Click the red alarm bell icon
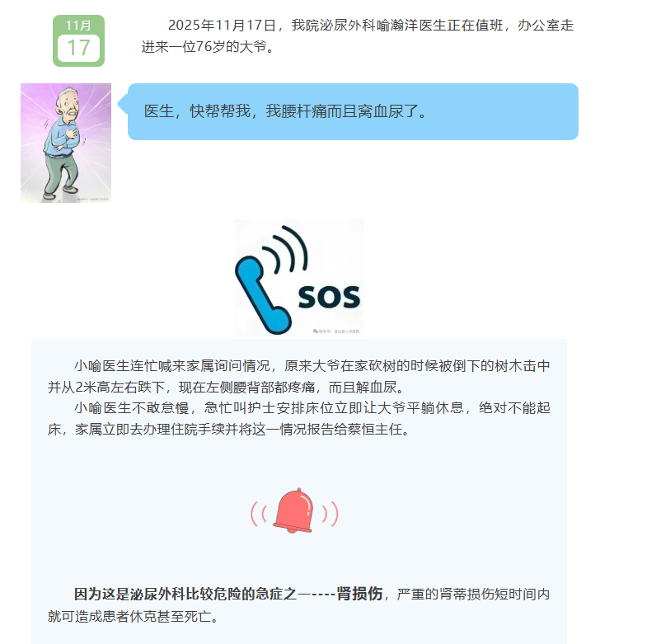The width and height of the screenshot is (647, 644). (x=293, y=511)
